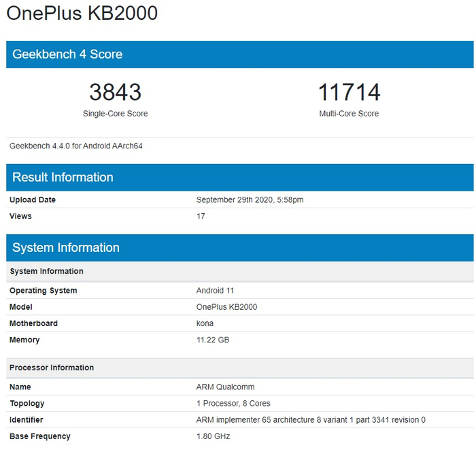Click the Base Frequency value 1.80 GHz
Image resolution: width=476 pixels, height=452 pixels.
click(213, 436)
